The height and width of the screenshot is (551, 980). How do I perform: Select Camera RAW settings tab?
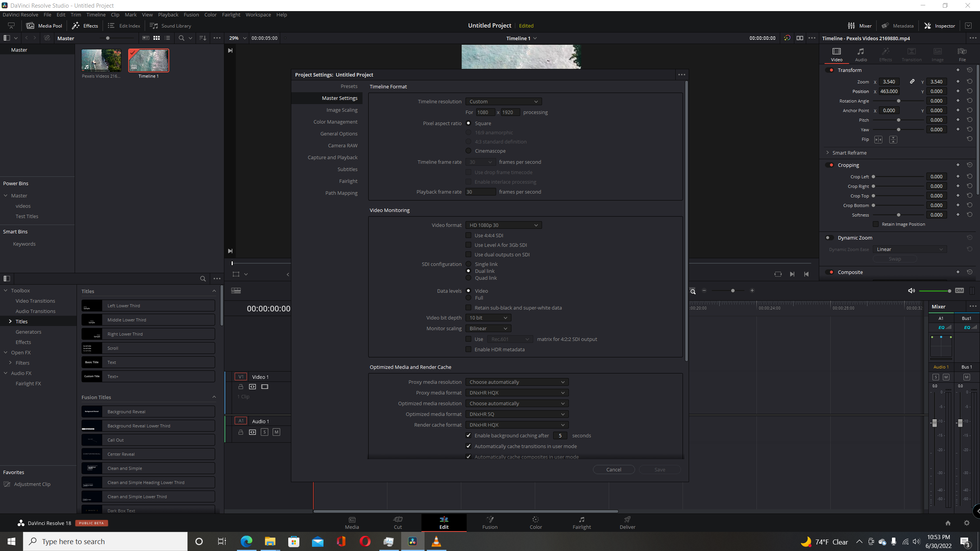pos(342,145)
